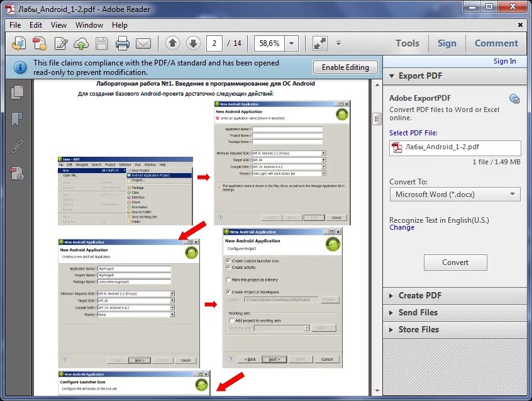
Task: Click the upload to cloud toolbar icon
Action: tap(81, 43)
